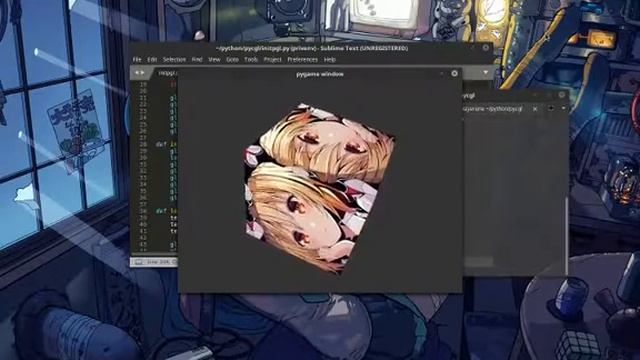Open the terminal tab dropdown arrow
Image resolution: width=640 pixels, height=360 pixels.
coord(563,109)
